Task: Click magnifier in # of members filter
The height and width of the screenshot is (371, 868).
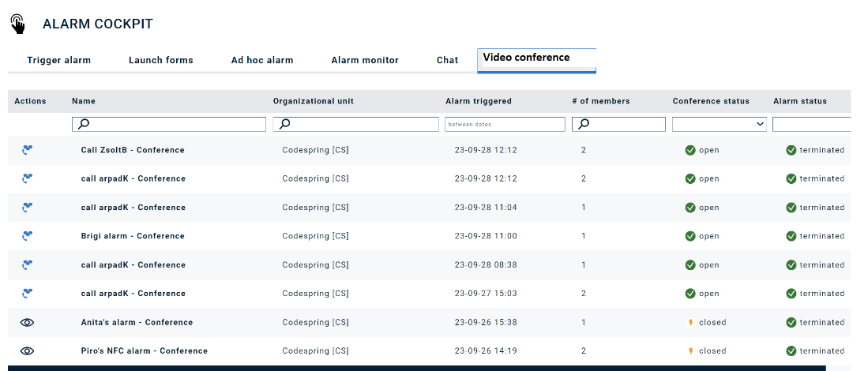Action: pyautogui.click(x=584, y=125)
